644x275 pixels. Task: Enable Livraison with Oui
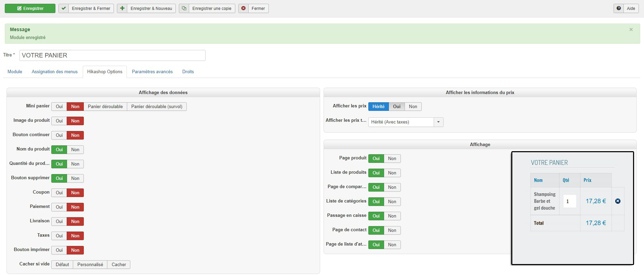pos(59,222)
